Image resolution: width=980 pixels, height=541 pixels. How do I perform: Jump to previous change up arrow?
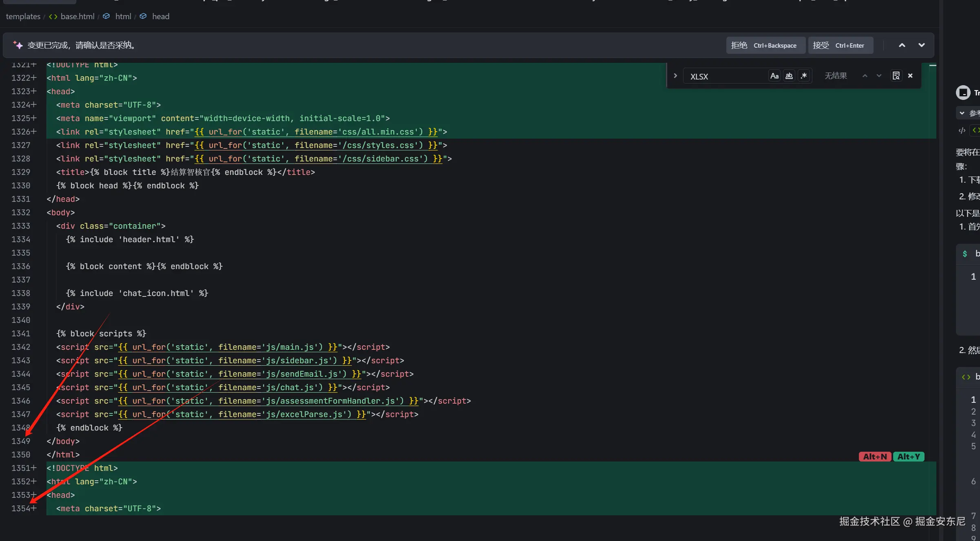click(x=902, y=45)
